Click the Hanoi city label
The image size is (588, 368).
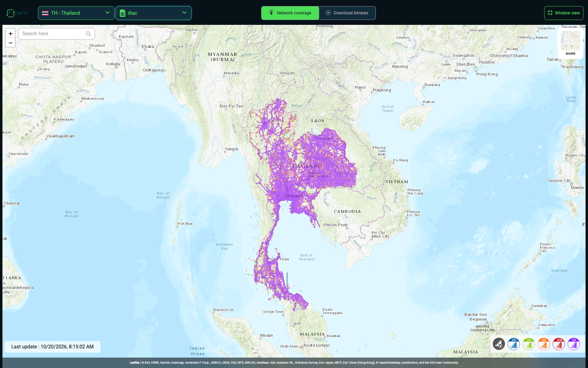click(x=360, y=87)
